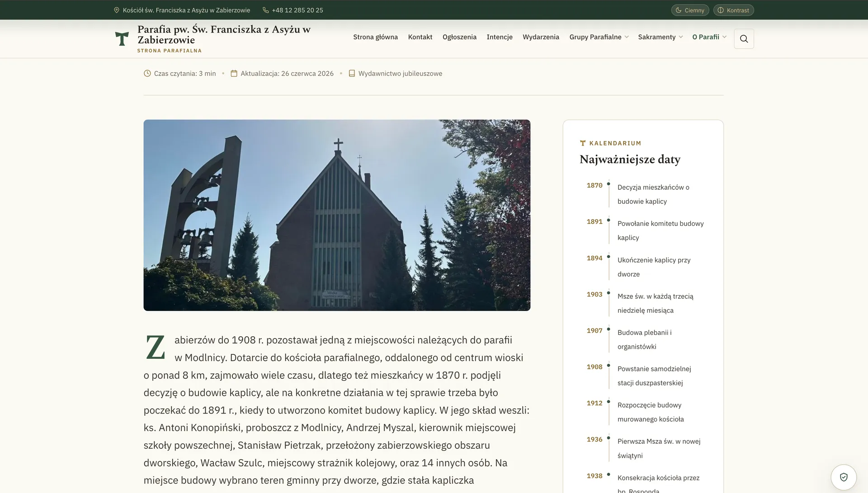Click text 'Ukończenie kaplicy przy dworze'
The width and height of the screenshot is (868, 493).
tap(654, 267)
